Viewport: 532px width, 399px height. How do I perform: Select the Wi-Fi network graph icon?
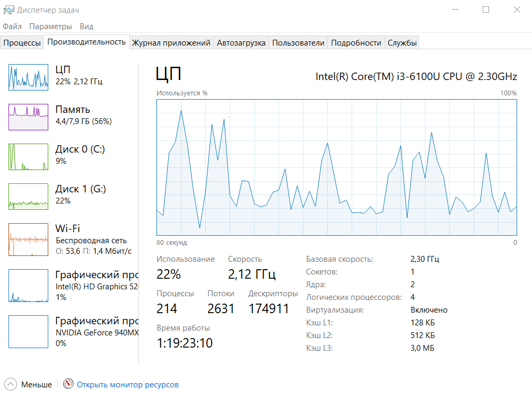click(x=28, y=240)
